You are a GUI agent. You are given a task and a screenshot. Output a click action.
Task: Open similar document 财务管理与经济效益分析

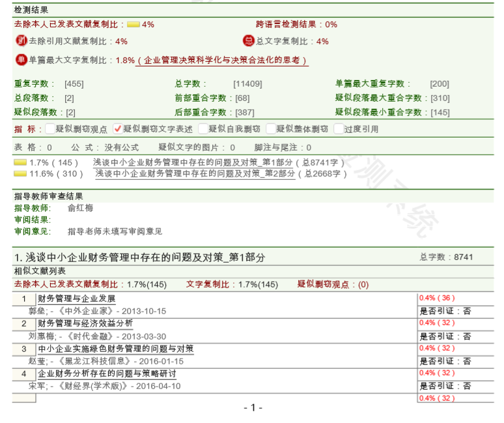pyautogui.click(x=85, y=323)
